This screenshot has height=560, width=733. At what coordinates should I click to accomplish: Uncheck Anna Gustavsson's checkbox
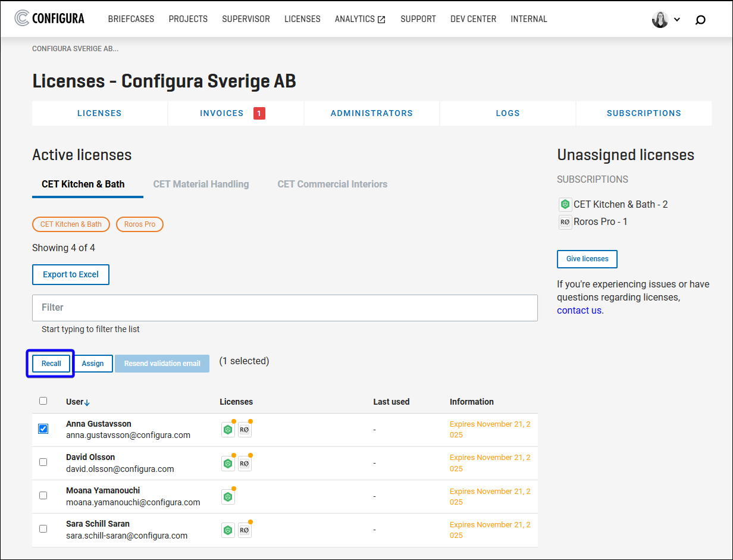pos(43,428)
